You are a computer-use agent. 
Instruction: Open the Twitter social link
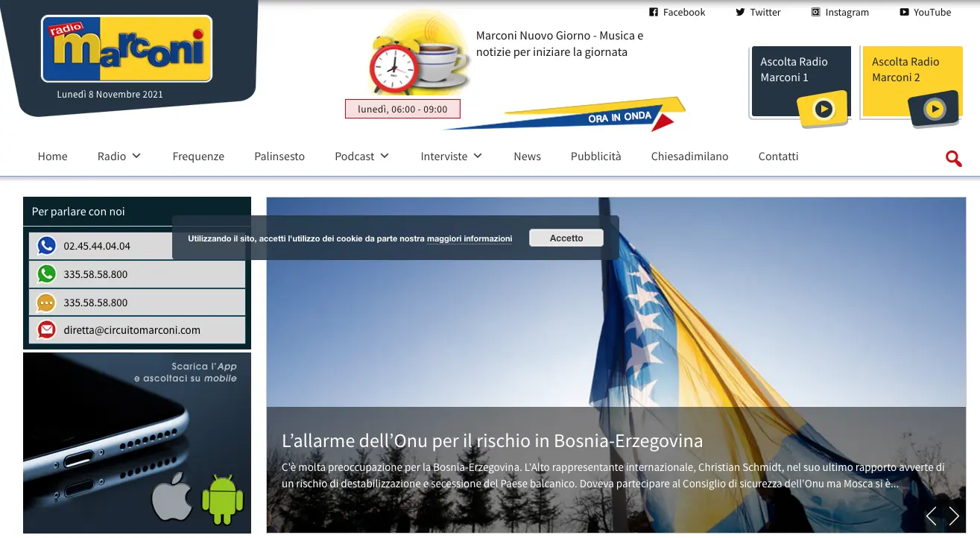pos(758,12)
